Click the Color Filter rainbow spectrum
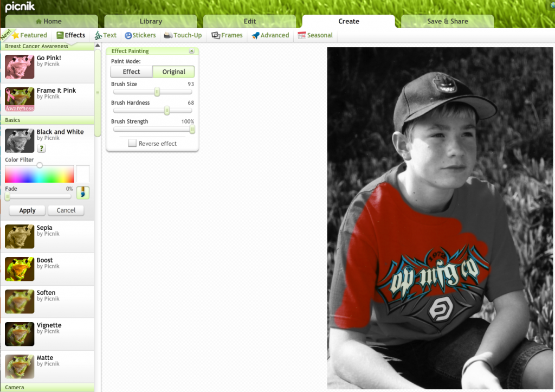Viewport: 555px width, 392px height. [x=39, y=175]
